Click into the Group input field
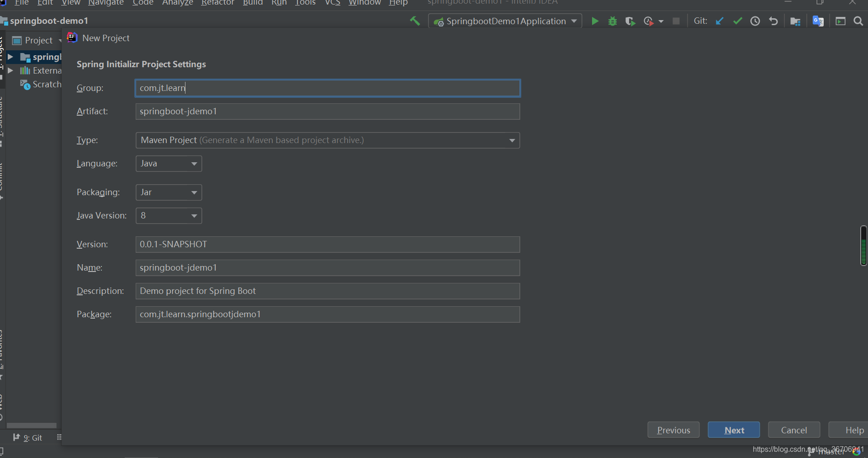868x458 pixels. [328, 88]
